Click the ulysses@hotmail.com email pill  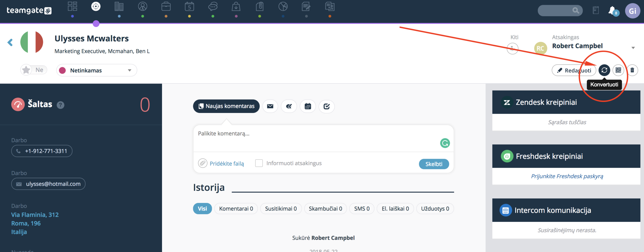(x=48, y=184)
